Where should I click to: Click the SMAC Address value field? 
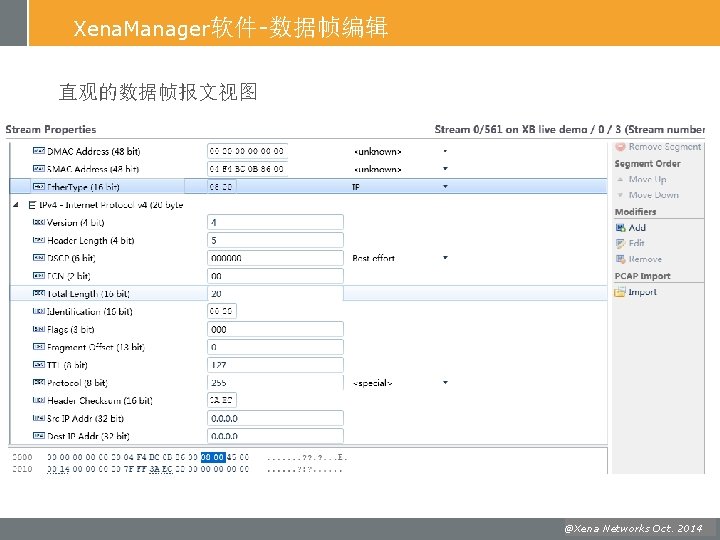click(247, 169)
